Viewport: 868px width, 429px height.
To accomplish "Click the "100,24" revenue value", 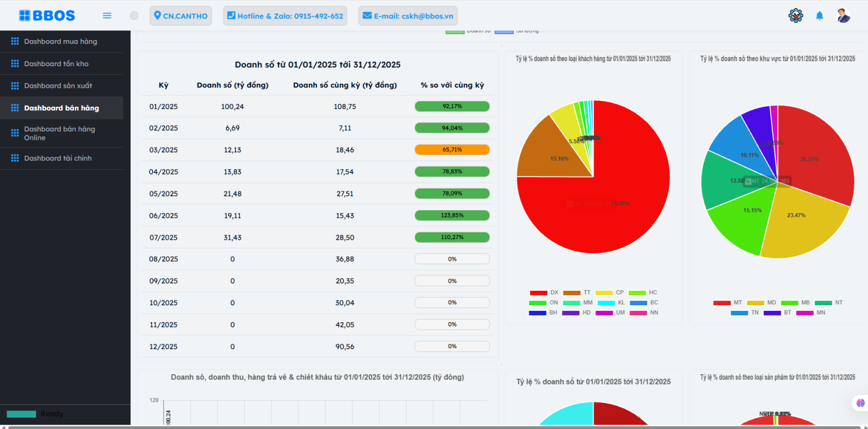I will pos(232,107).
